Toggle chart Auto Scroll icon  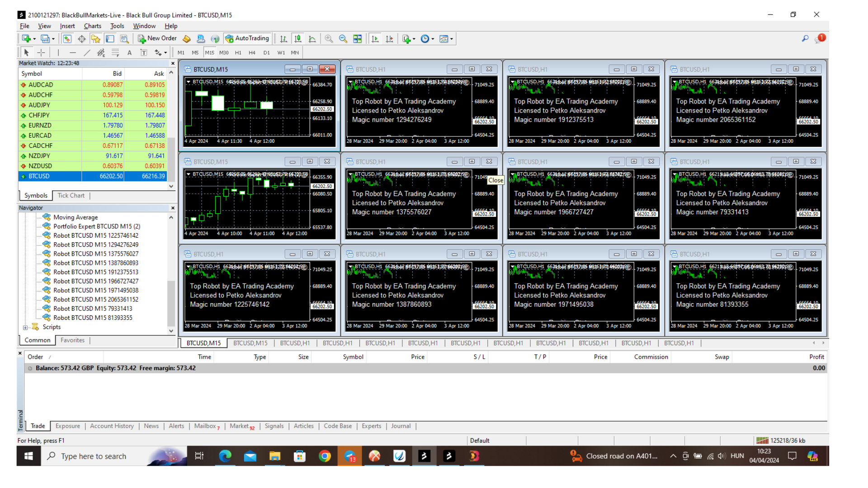375,39
